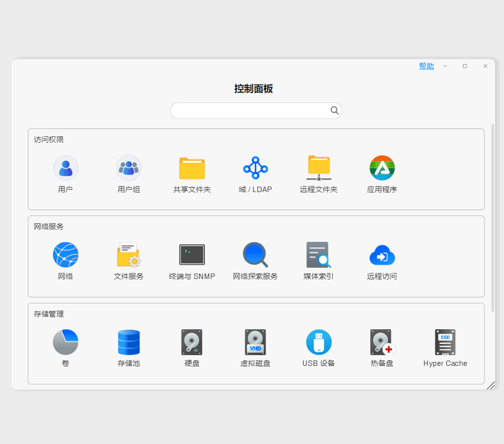This screenshot has width=504, height=444.
Task: Open the 远程访问 remote access panel
Action: click(x=382, y=260)
